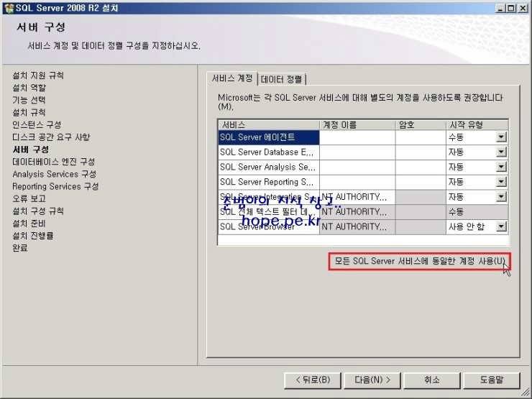
Task: Click the 취소 button
Action: 432,380
